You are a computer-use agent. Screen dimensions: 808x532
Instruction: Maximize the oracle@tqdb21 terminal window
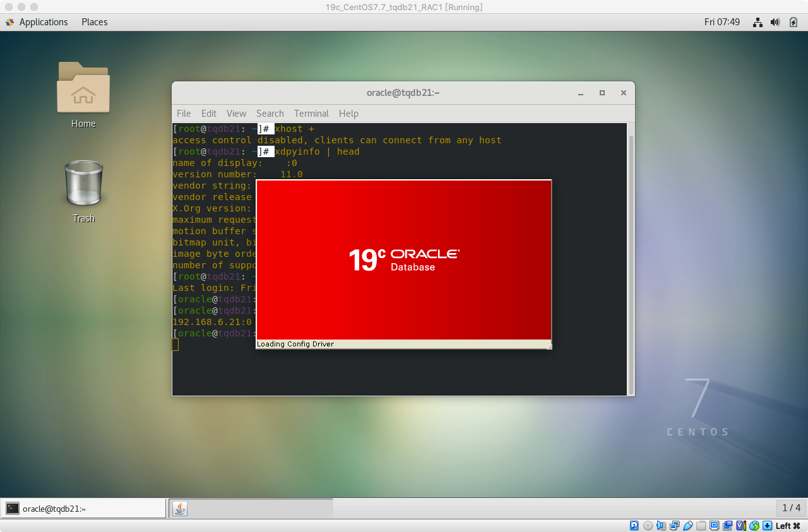click(602, 93)
